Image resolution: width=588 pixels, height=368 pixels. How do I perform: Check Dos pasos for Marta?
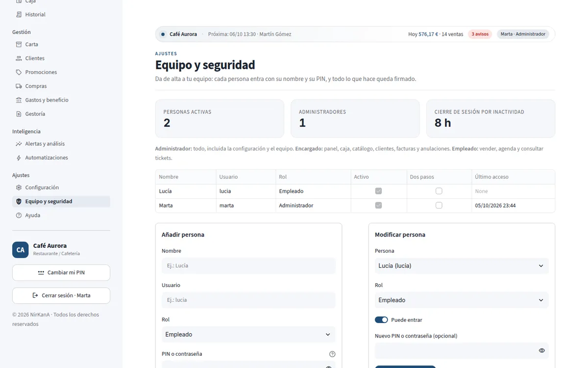[439, 206]
